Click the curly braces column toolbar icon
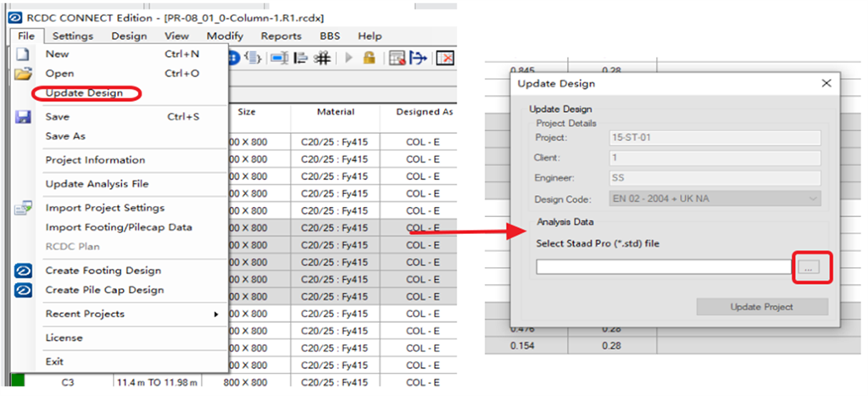Viewport: 868px width, 396px height. click(x=253, y=58)
